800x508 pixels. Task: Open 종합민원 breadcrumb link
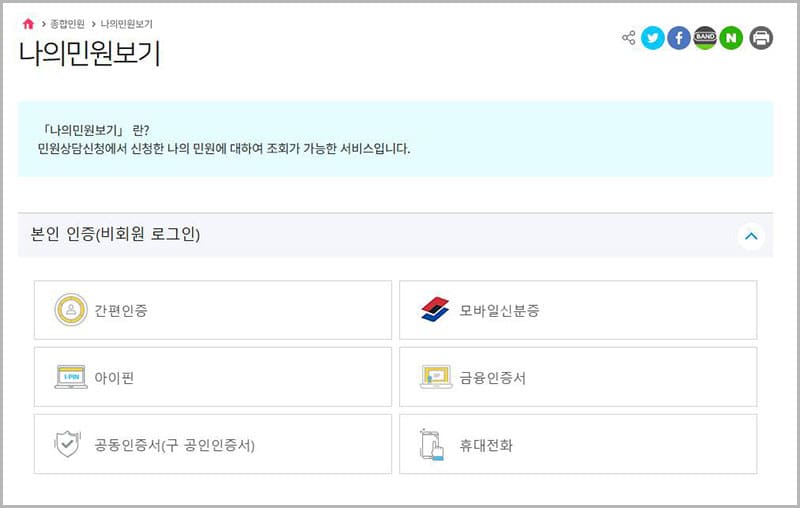pos(68,23)
